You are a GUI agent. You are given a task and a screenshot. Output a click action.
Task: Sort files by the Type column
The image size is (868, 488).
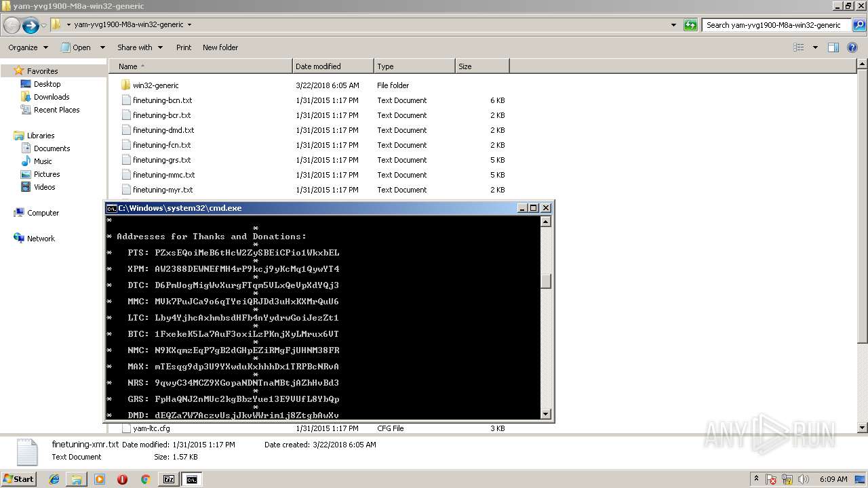pyautogui.click(x=414, y=66)
